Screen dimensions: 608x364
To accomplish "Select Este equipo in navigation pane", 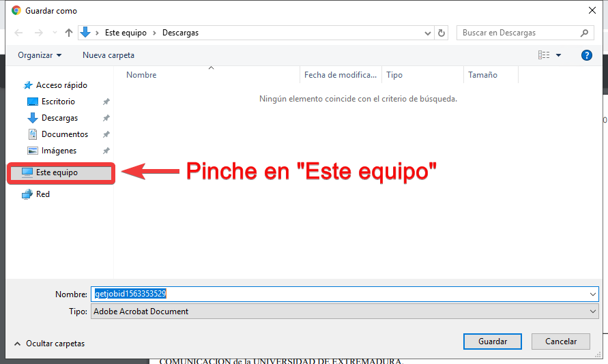I will click(56, 172).
